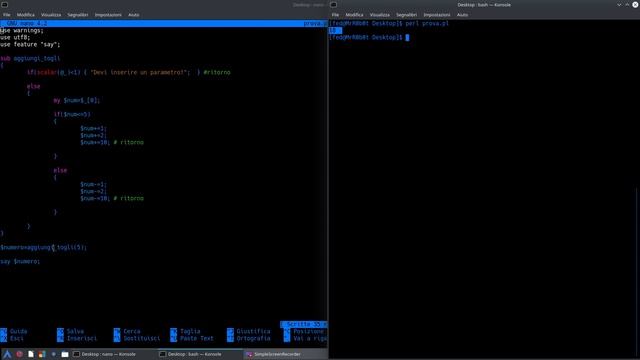
Task: Click the 'use utf8;' line
Action: [15, 38]
